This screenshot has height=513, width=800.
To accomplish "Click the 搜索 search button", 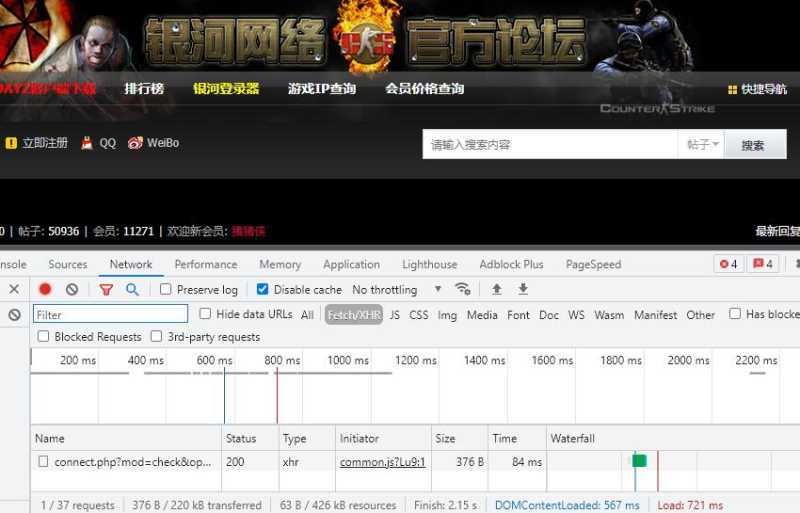I will (754, 145).
